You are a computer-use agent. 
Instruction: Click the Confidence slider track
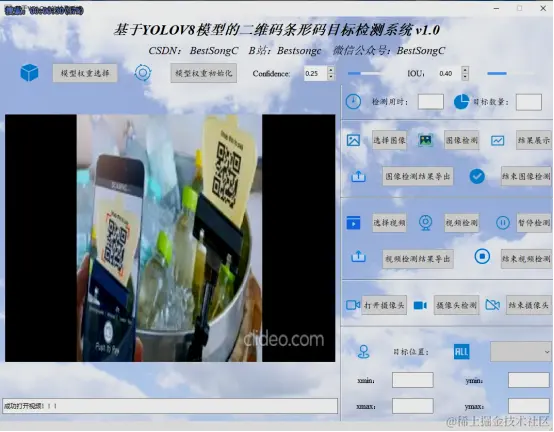click(x=366, y=73)
